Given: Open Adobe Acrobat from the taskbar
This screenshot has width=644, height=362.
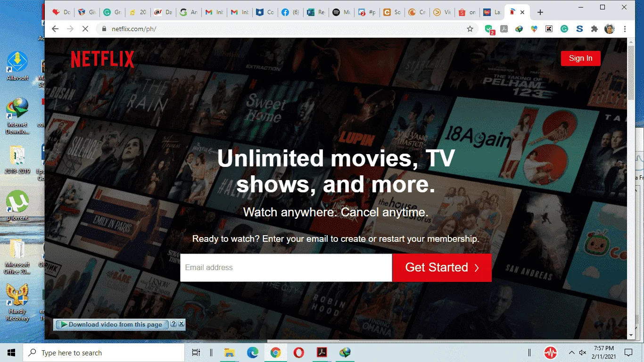Looking at the screenshot, I should click(322, 353).
